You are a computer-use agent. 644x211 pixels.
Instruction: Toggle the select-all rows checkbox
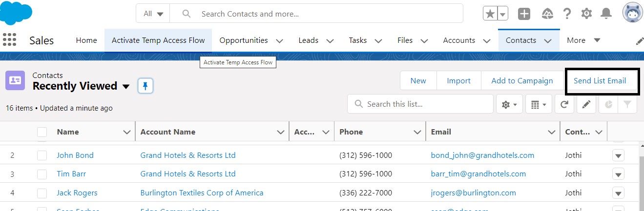[42, 132]
